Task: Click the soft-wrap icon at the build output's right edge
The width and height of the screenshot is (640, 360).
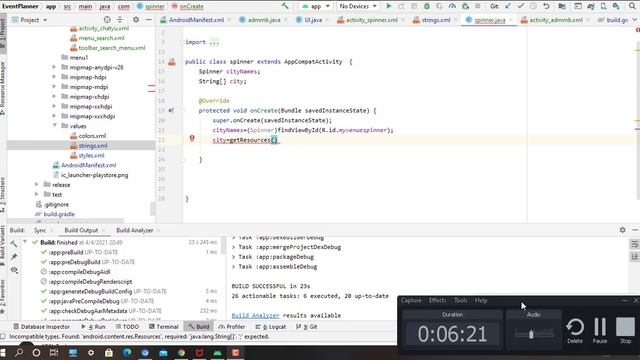Action: click(x=634, y=244)
